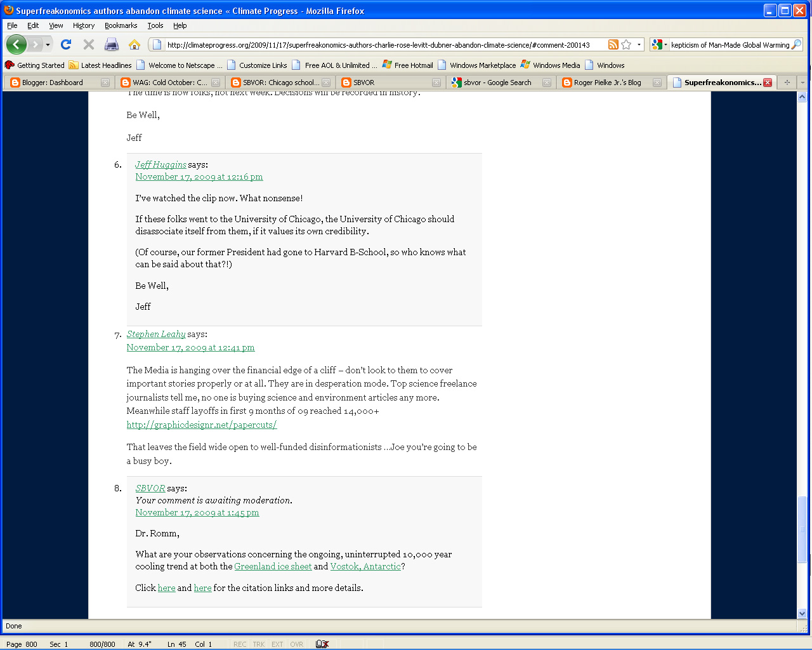Image resolution: width=812 pixels, height=650 pixels.
Task: Click the Forward navigation arrow
Action: point(36,44)
